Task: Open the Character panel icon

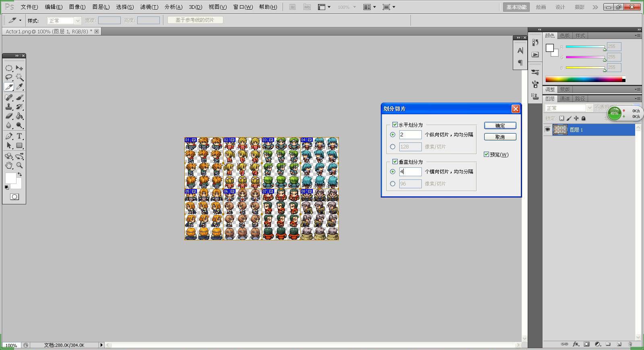Action: [520, 51]
